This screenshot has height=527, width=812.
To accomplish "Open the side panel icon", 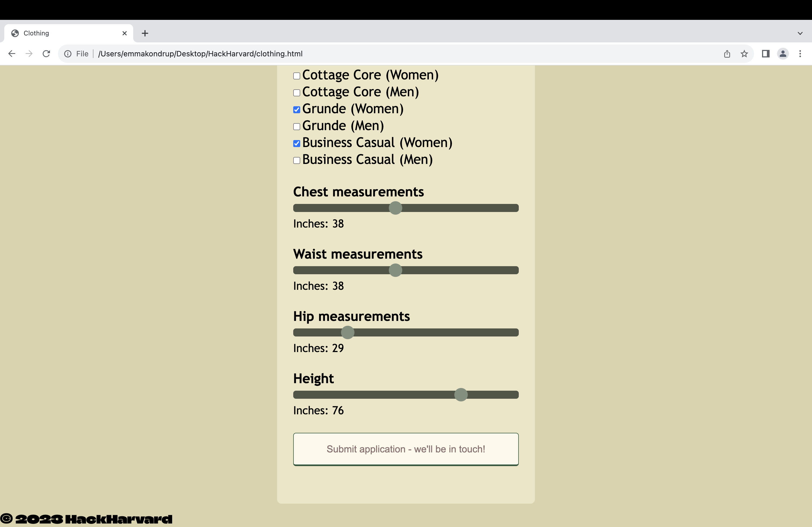I will click(x=765, y=53).
